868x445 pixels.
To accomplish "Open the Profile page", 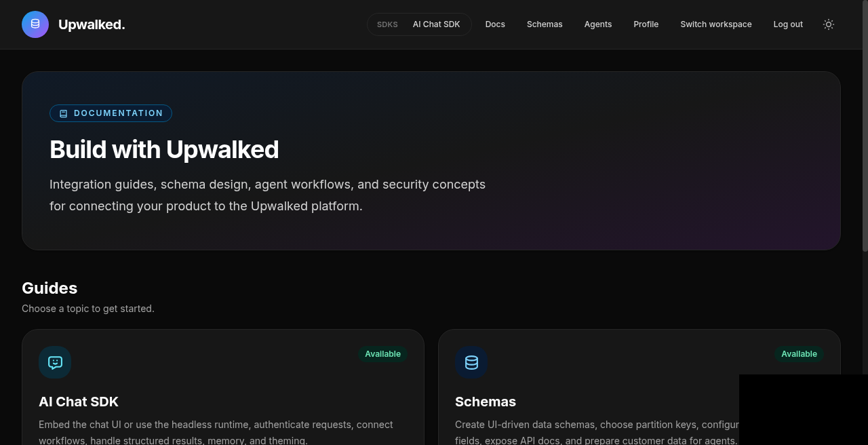I will 646,24.
